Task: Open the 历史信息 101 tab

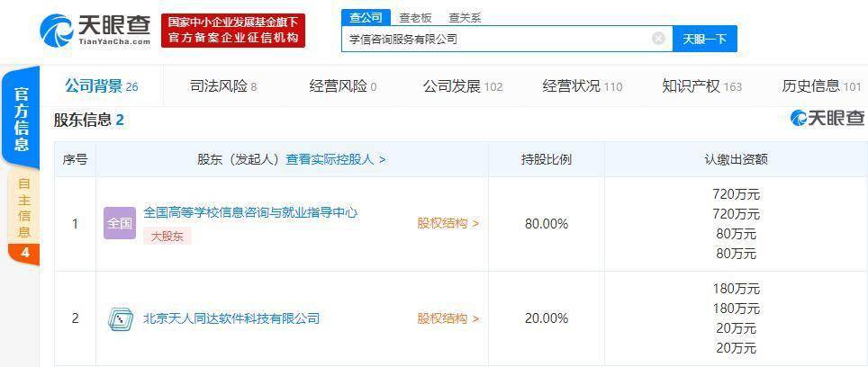Action: tap(821, 86)
